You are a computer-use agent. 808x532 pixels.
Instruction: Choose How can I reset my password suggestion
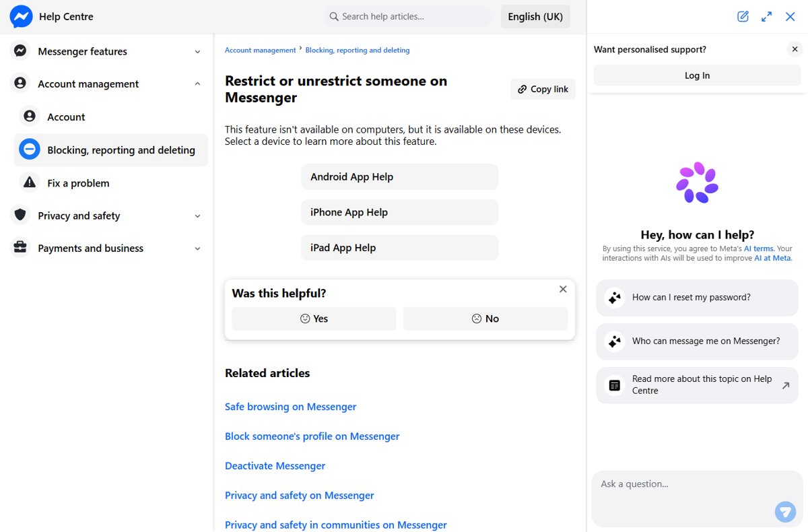[x=697, y=298]
